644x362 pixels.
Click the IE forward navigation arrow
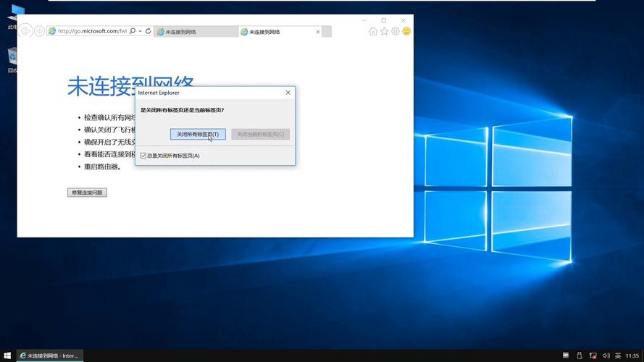click(40, 31)
